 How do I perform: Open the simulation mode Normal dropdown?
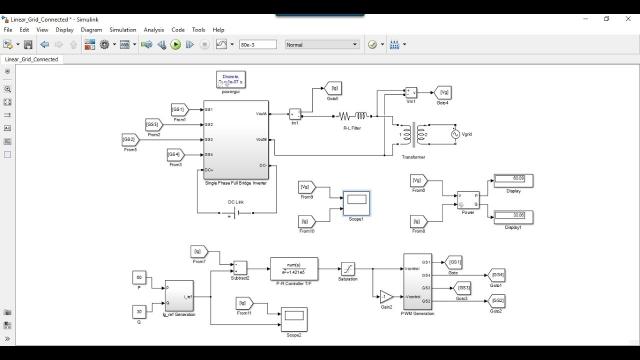[x=322, y=44]
